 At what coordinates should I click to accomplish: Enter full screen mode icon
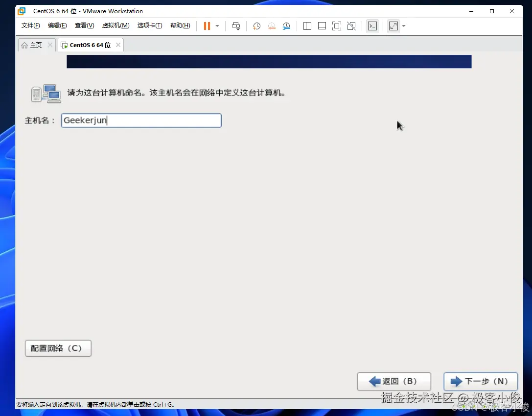(337, 26)
